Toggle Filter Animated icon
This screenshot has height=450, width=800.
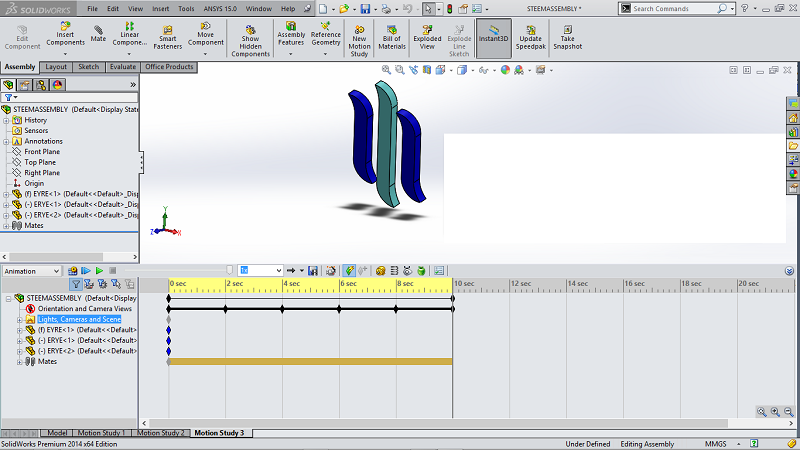(x=89, y=284)
